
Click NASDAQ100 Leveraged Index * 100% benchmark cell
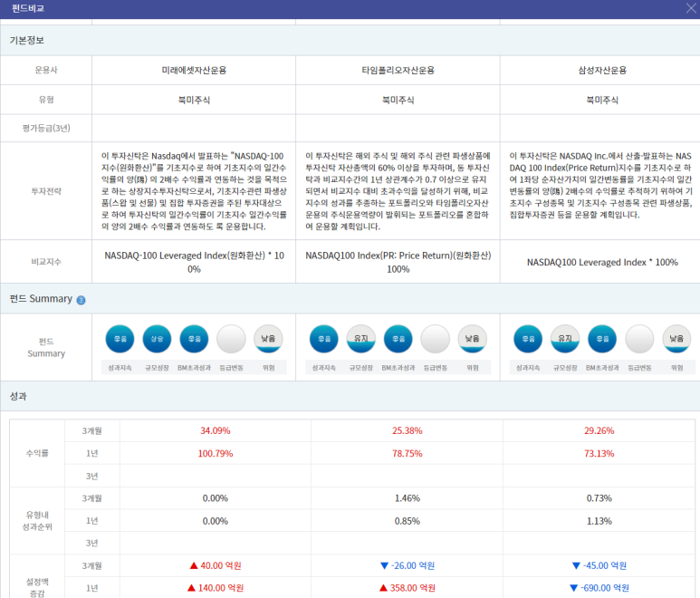point(602,262)
